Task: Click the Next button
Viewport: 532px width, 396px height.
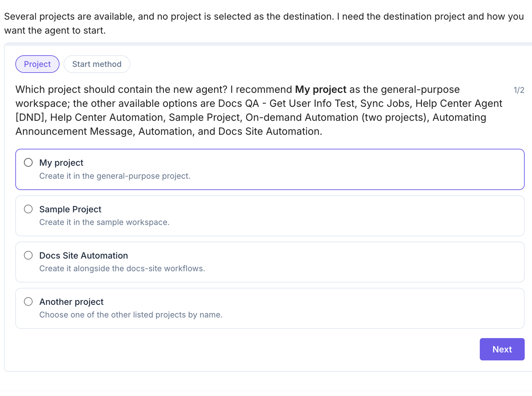Action: 502,349
